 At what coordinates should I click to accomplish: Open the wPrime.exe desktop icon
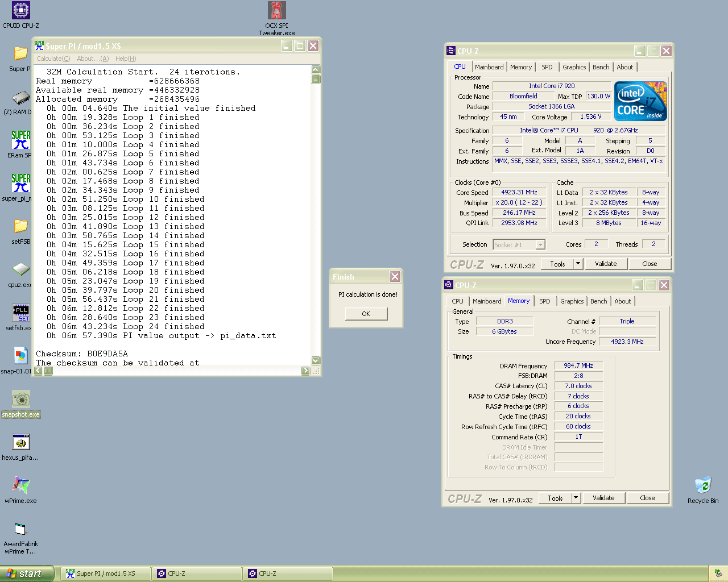20,485
